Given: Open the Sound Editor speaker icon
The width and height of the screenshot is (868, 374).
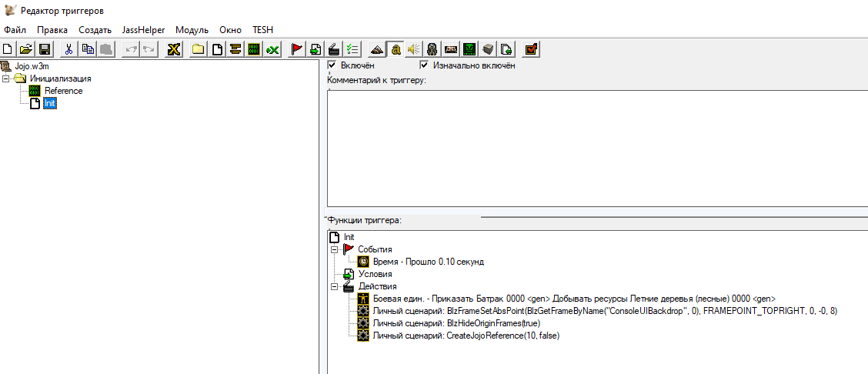Looking at the screenshot, I should (x=413, y=49).
